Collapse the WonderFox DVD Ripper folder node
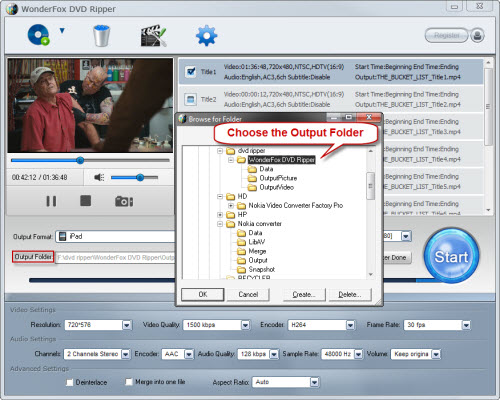The width and height of the screenshot is (500, 400). click(231, 160)
